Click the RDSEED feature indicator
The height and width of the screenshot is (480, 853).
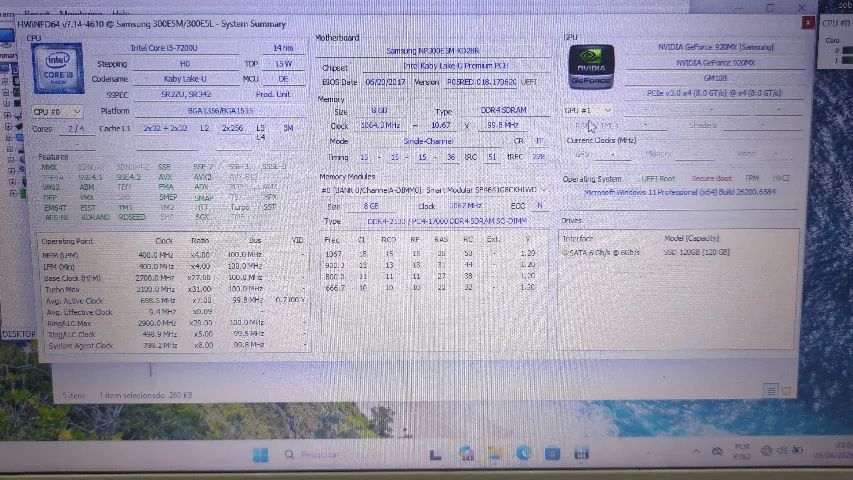pyautogui.click(x=132, y=217)
